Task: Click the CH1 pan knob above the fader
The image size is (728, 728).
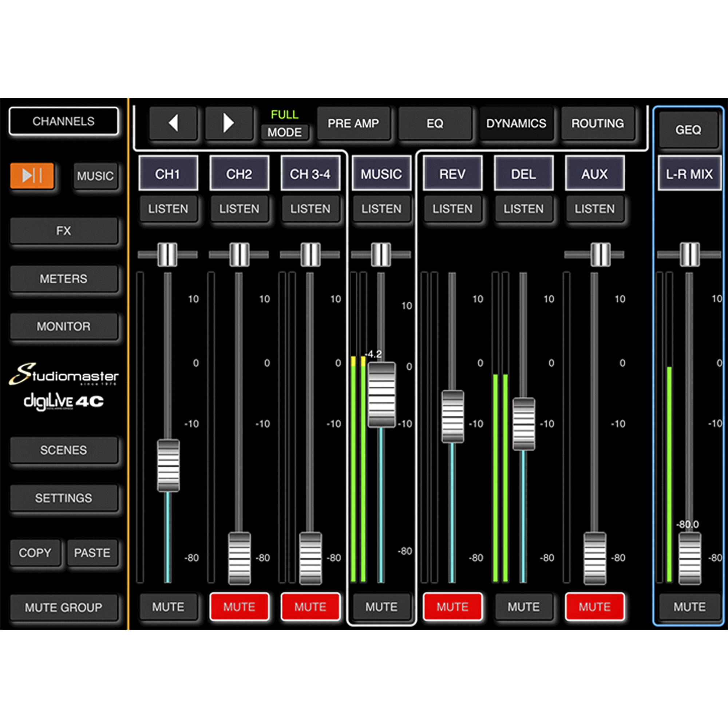Action: tap(167, 254)
